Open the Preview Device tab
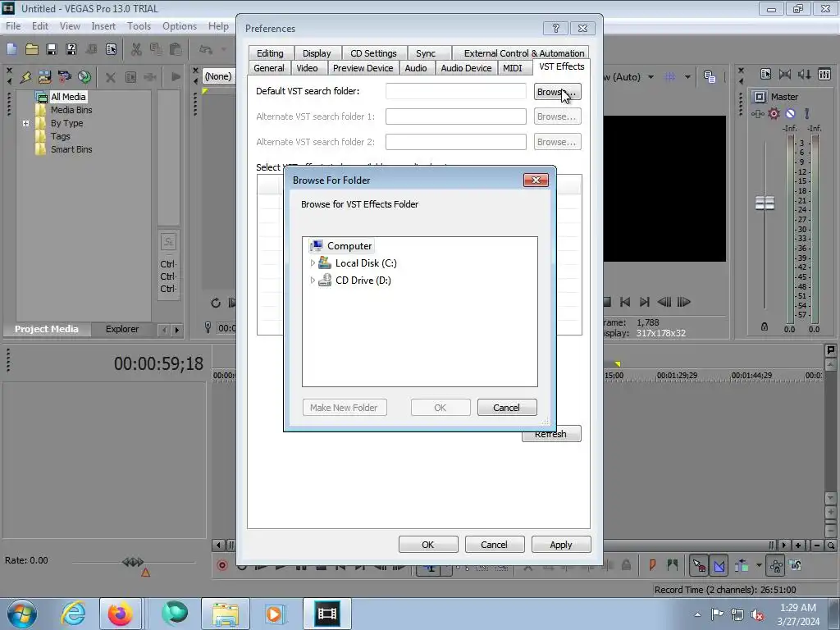This screenshot has width=840, height=630. (x=363, y=68)
